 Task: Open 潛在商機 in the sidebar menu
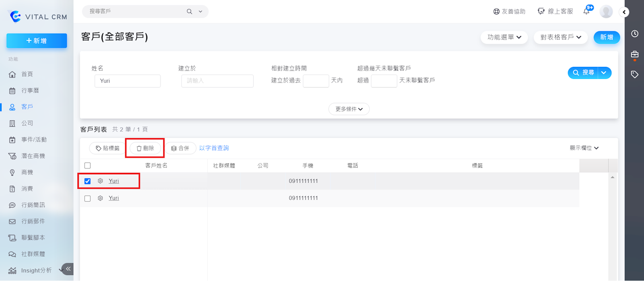pyautogui.click(x=33, y=156)
